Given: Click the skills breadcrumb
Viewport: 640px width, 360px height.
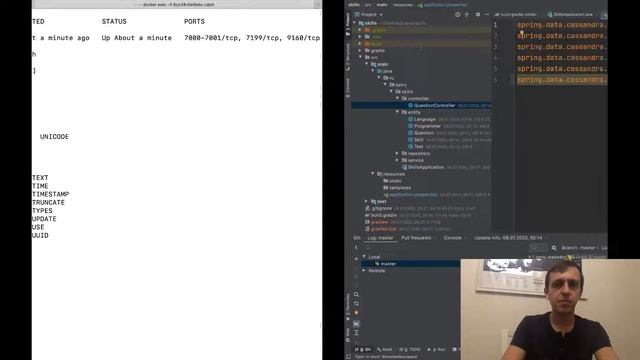Looking at the screenshot, I should 354,5.
